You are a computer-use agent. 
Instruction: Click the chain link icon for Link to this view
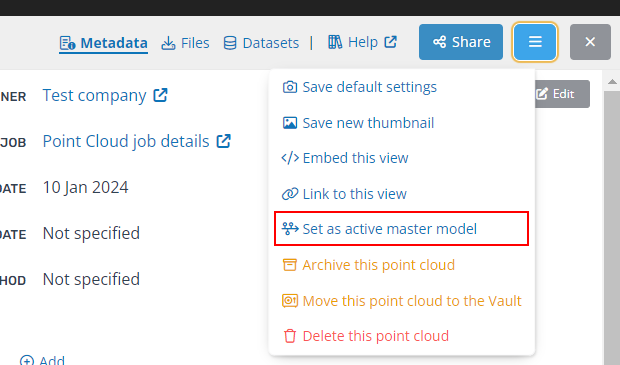[x=289, y=194]
